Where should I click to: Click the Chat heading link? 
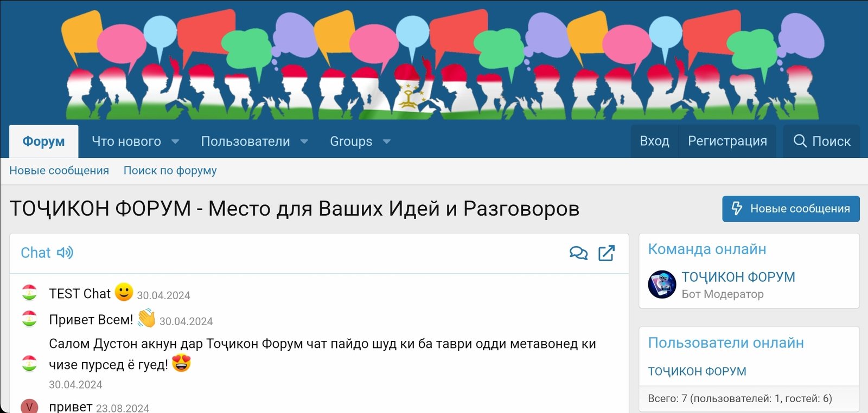point(36,253)
